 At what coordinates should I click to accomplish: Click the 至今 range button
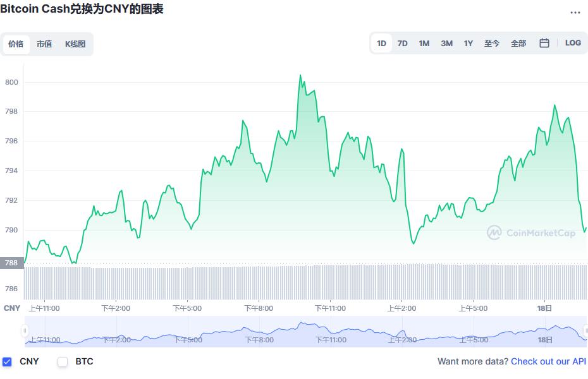[x=492, y=42]
